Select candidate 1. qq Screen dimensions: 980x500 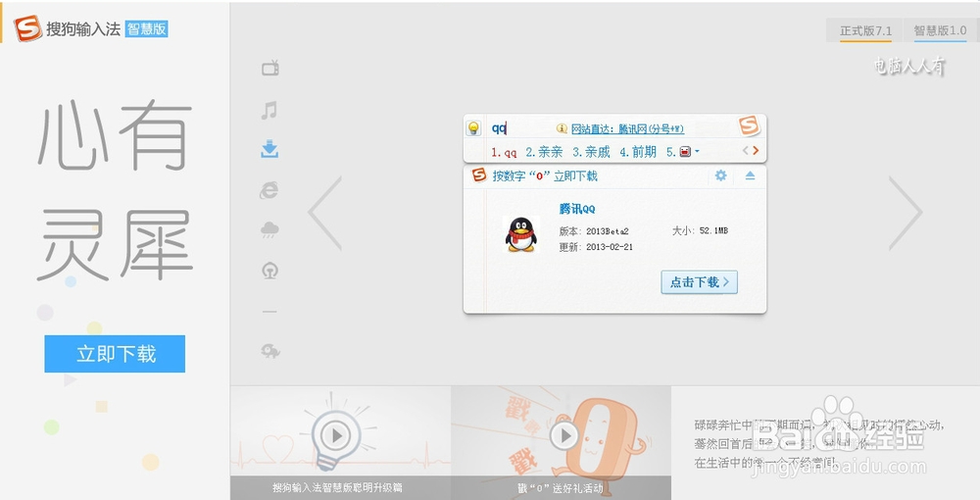tap(504, 152)
